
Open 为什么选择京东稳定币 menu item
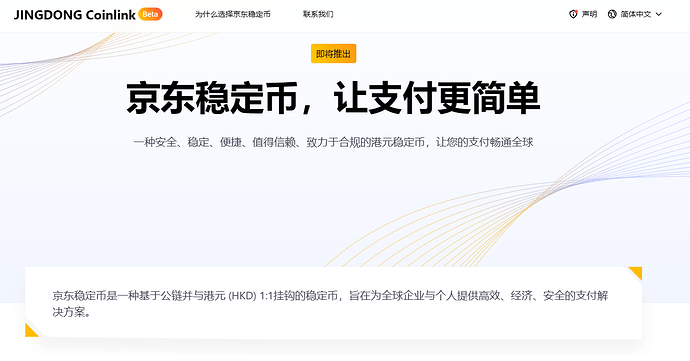pos(233,14)
